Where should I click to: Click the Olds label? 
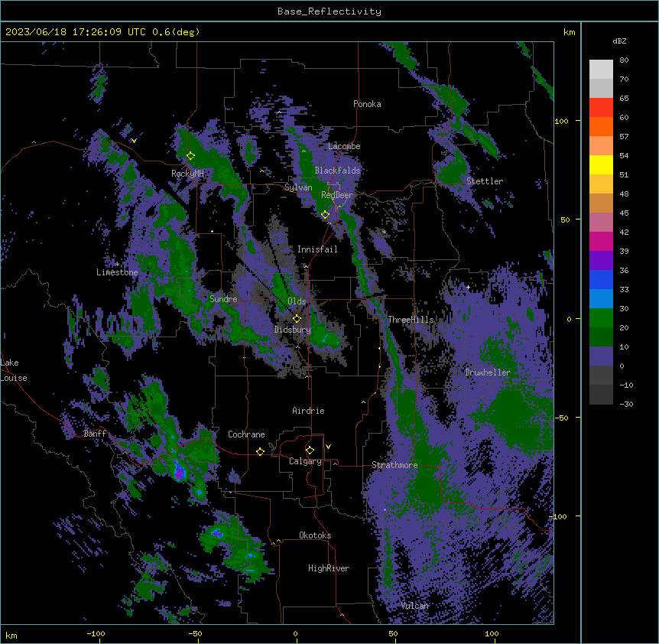[x=297, y=301]
